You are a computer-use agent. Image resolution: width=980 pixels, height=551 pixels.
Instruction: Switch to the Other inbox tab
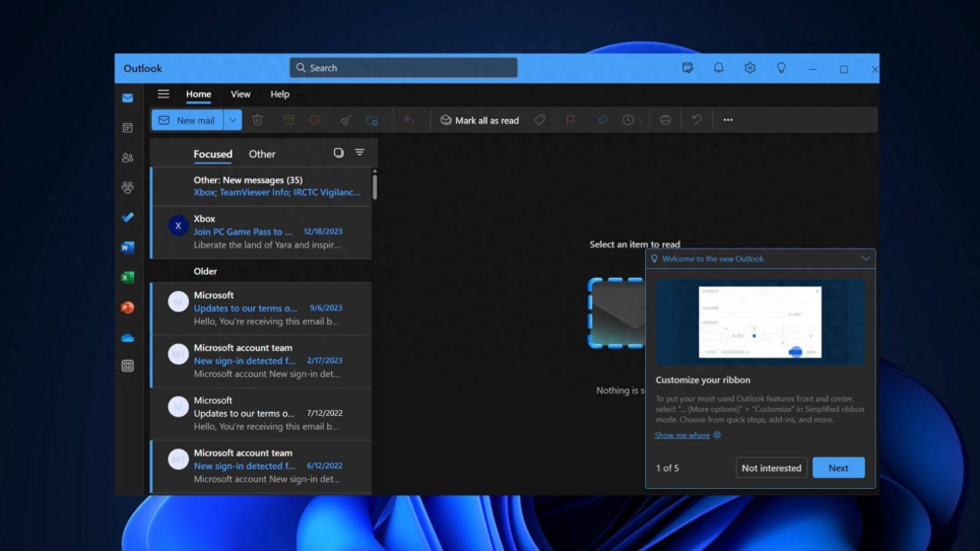(262, 154)
